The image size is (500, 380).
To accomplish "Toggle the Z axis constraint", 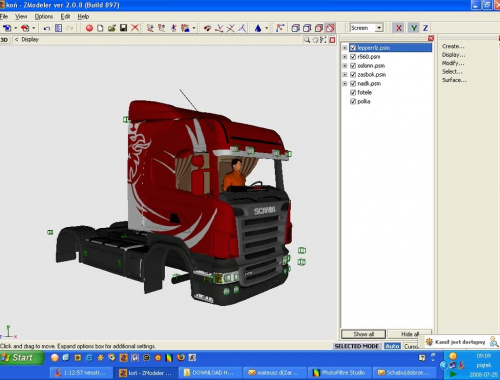I will pyautogui.click(x=425, y=28).
